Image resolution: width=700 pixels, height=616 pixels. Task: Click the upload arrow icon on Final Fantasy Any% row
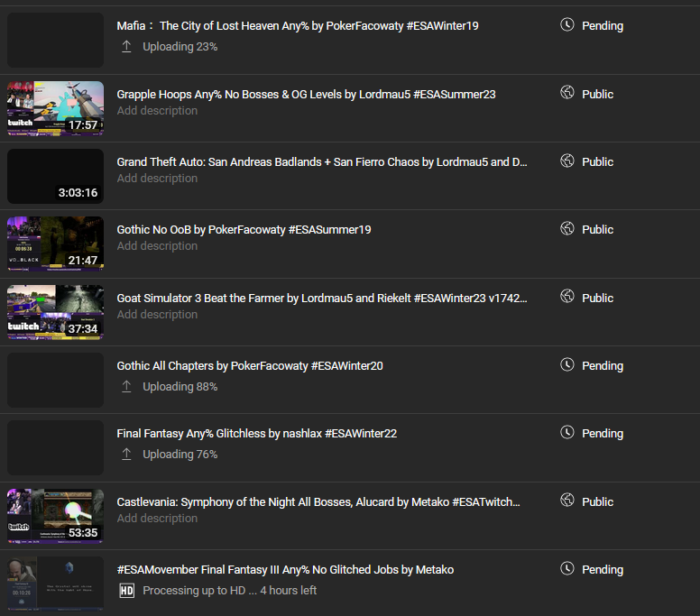coord(126,455)
